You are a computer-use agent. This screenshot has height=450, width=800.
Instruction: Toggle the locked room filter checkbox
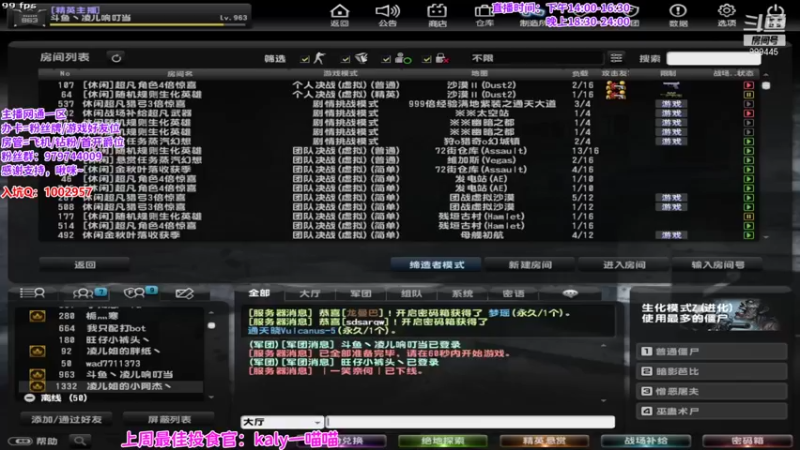(427, 59)
